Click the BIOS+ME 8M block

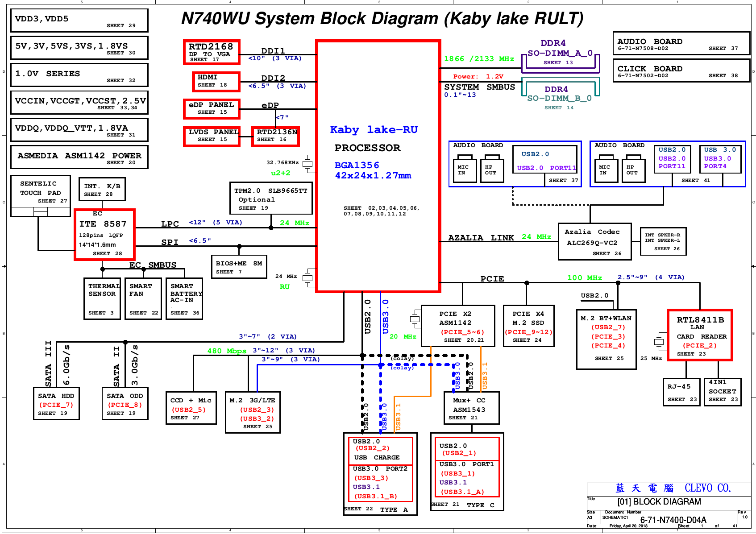click(x=239, y=267)
